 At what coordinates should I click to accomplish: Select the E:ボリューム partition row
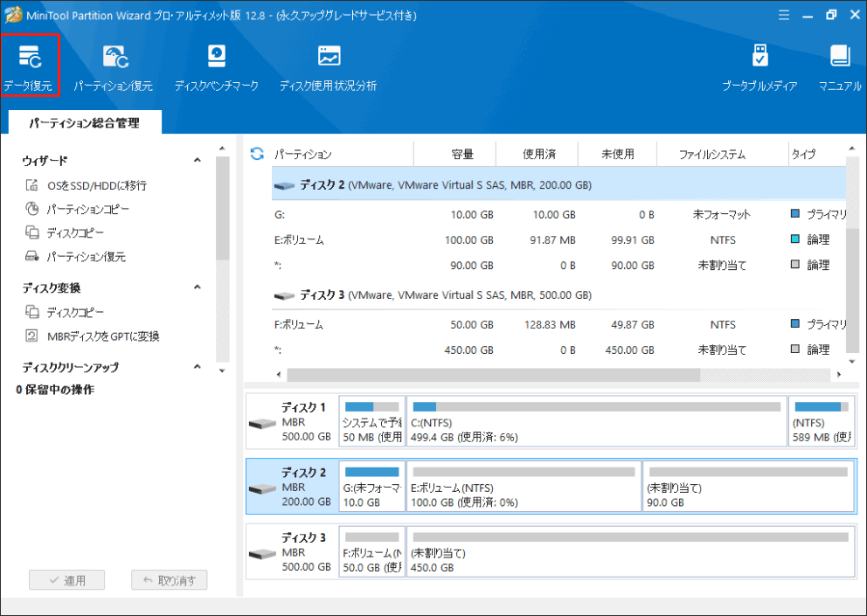tap(558, 240)
